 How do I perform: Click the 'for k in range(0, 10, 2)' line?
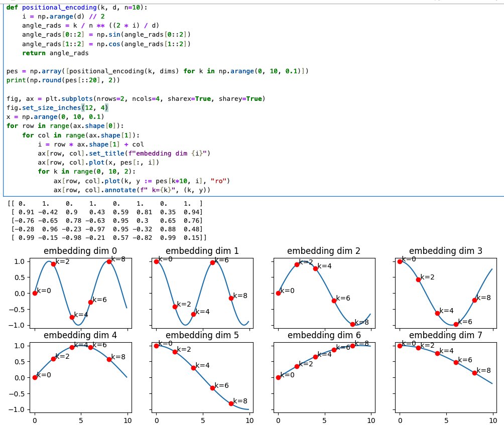point(86,171)
